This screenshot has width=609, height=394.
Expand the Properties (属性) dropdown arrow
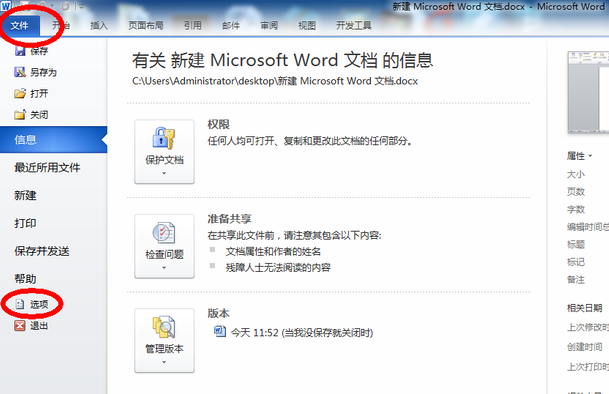pos(590,156)
